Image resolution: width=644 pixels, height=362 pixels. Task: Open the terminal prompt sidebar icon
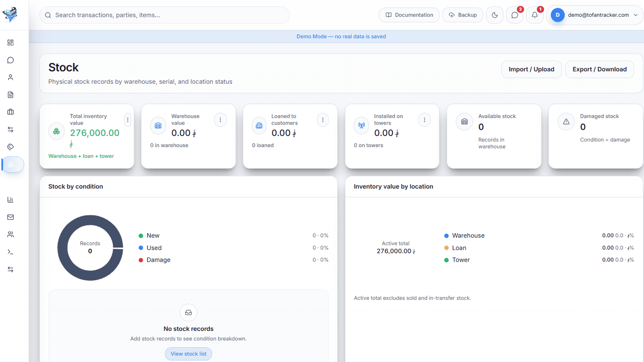10,252
